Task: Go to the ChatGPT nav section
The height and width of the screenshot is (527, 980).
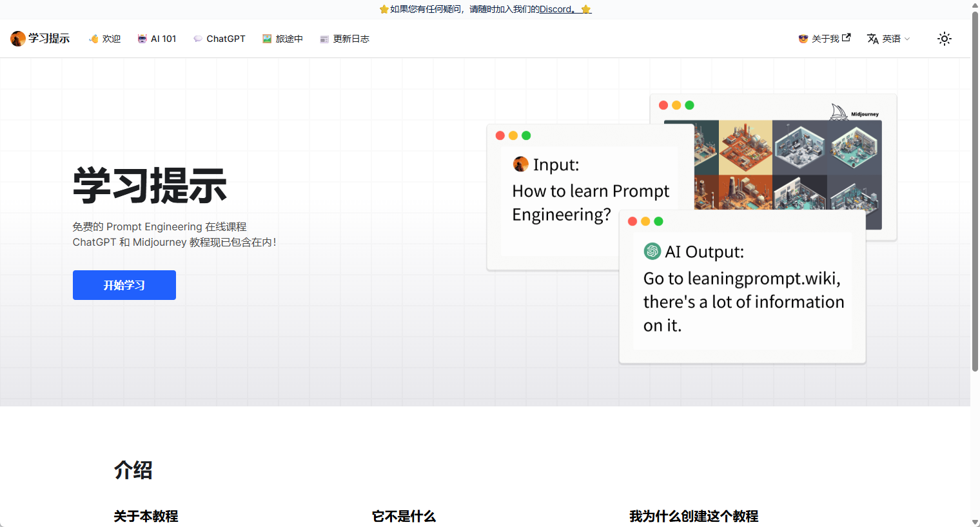Action: (219, 39)
